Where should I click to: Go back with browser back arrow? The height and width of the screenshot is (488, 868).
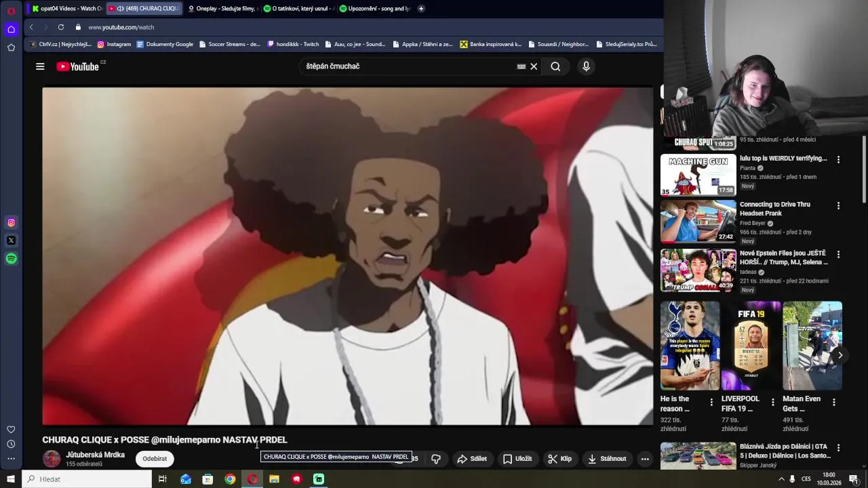[x=31, y=27]
